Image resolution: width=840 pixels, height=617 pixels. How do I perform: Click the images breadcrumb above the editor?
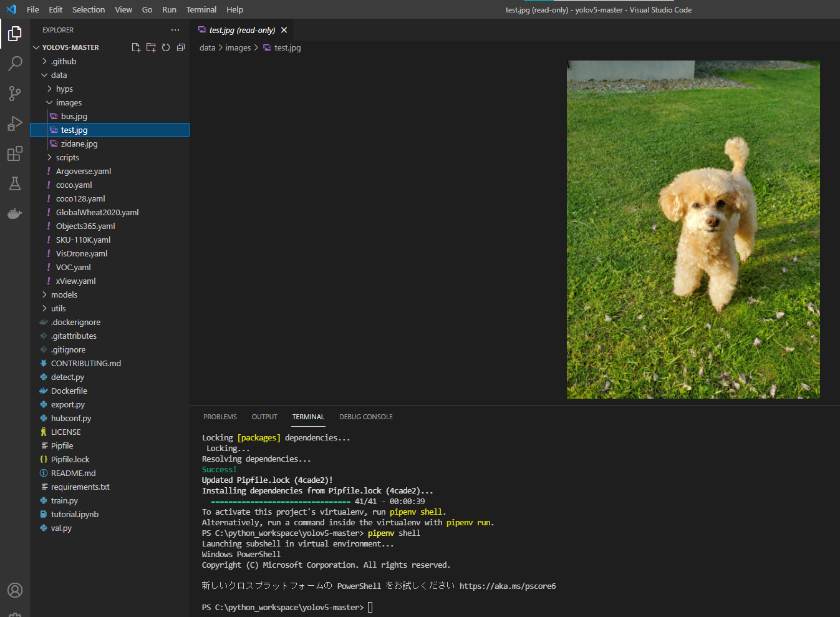(238, 47)
